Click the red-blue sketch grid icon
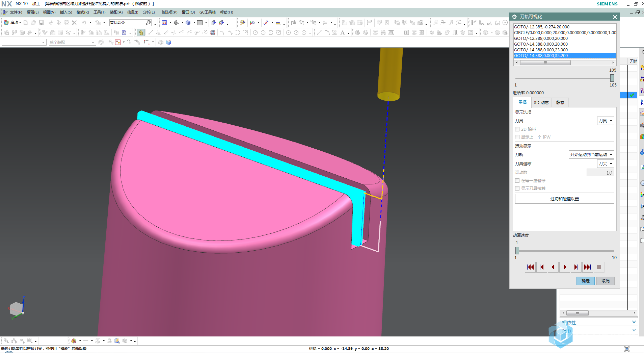644x353 pixels. [213, 32]
